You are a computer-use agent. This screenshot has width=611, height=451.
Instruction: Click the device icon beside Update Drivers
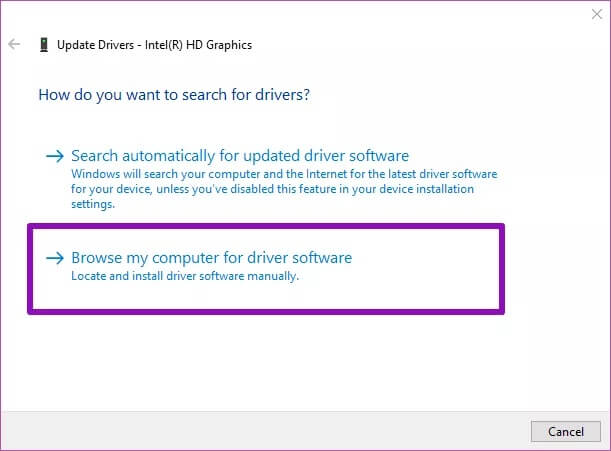coord(44,45)
